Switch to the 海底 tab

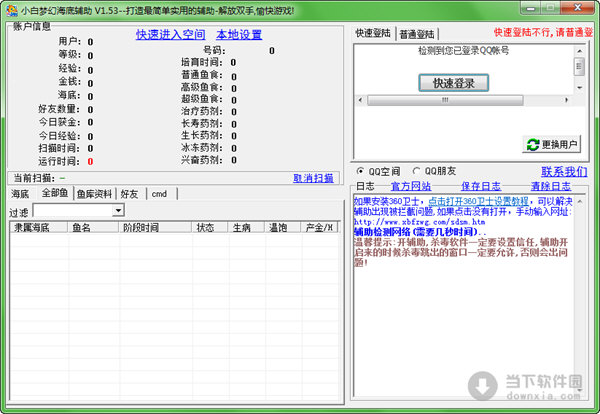coord(20,194)
